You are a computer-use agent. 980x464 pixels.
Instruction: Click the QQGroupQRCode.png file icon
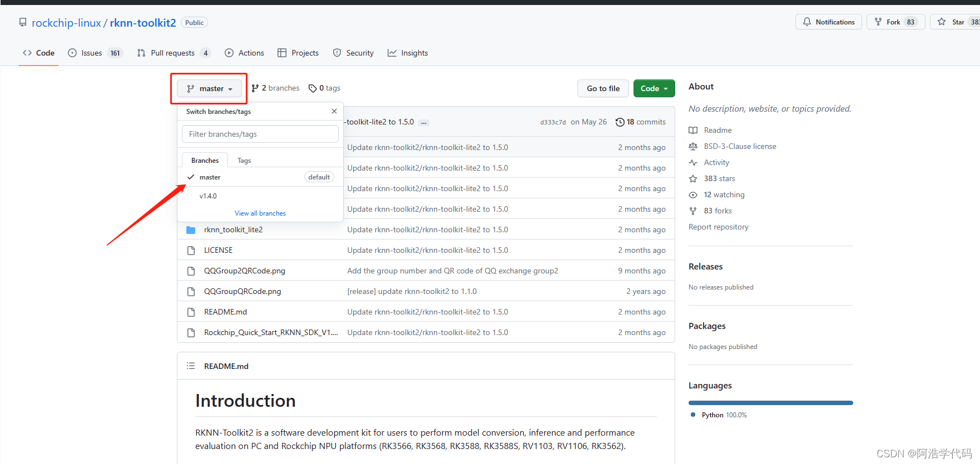point(191,291)
